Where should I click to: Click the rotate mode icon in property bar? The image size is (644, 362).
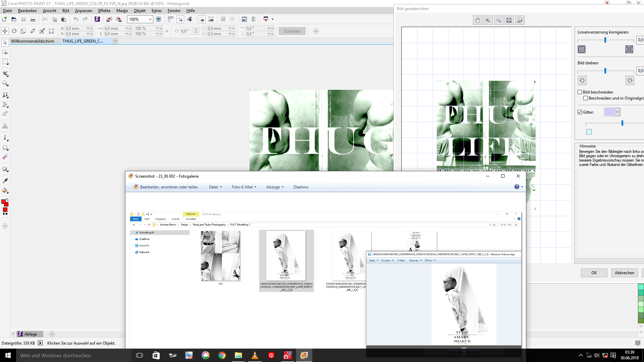point(14,31)
